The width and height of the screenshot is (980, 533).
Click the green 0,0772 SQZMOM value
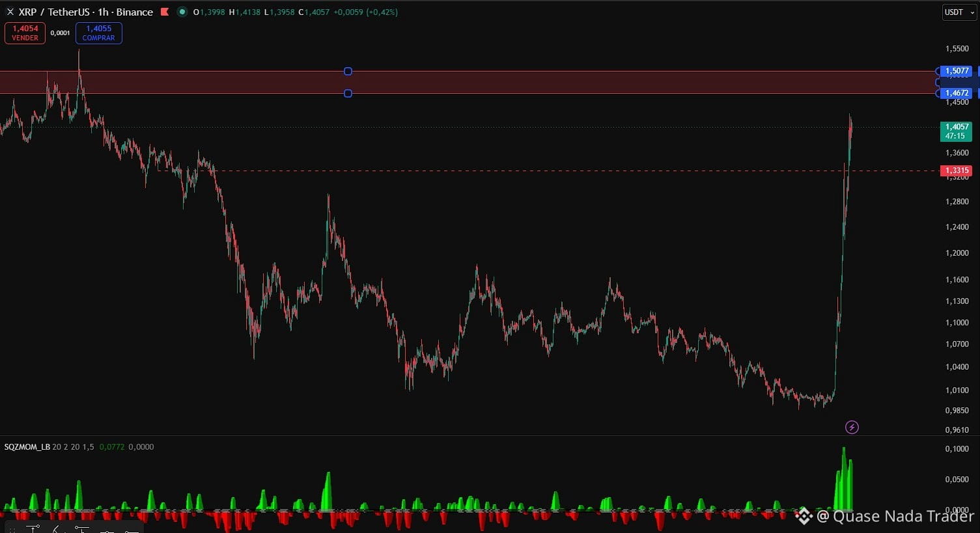pos(112,447)
